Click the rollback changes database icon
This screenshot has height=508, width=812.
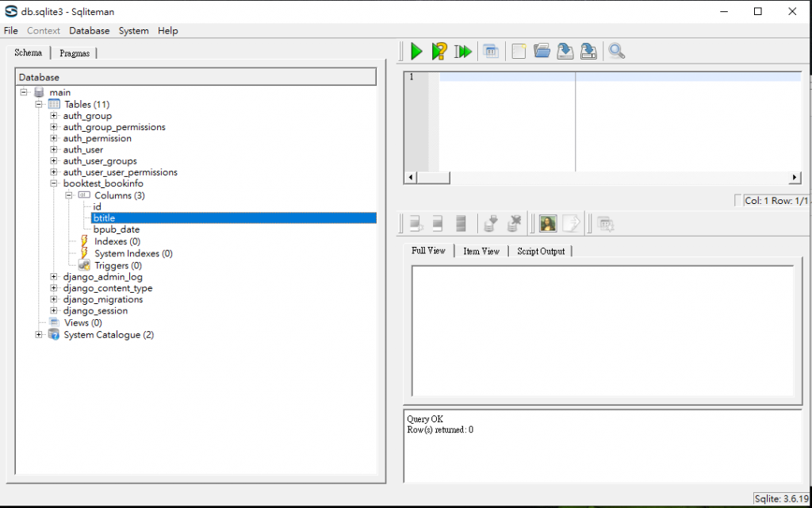pyautogui.click(x=514, y=224)
